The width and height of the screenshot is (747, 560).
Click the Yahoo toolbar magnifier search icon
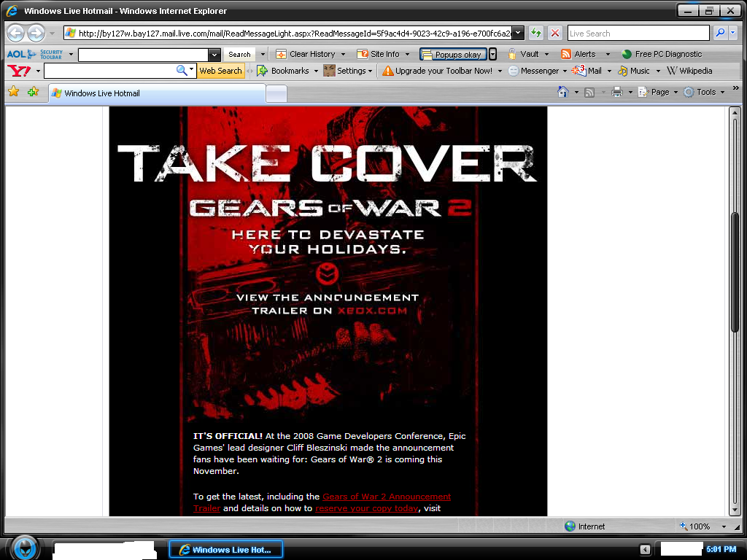tap(182, 71)
